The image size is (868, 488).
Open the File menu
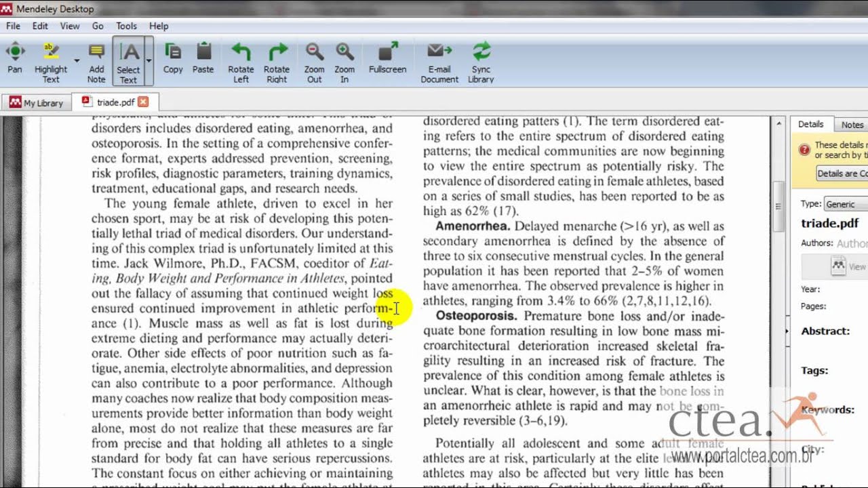coord(13,26)
